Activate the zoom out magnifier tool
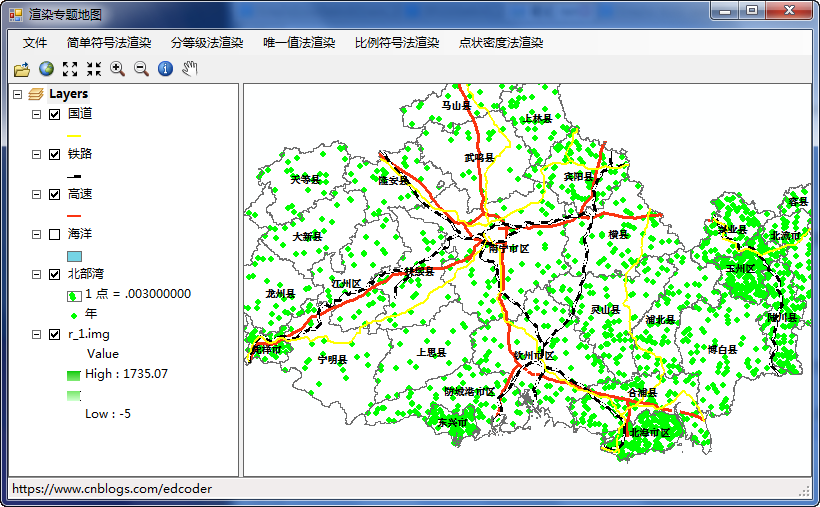The width and height of the screenshot is (820, 507). pyautogui.click(x=141, y=69)
